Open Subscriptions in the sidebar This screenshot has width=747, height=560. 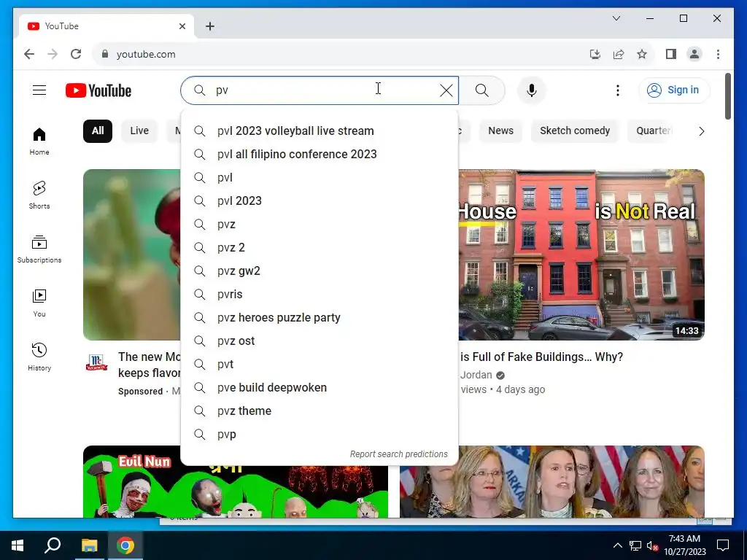coord(39,249)
